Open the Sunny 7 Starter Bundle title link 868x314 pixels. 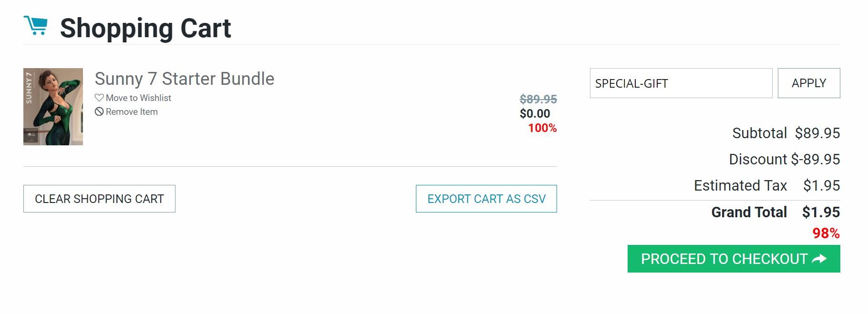click(185, 79)
